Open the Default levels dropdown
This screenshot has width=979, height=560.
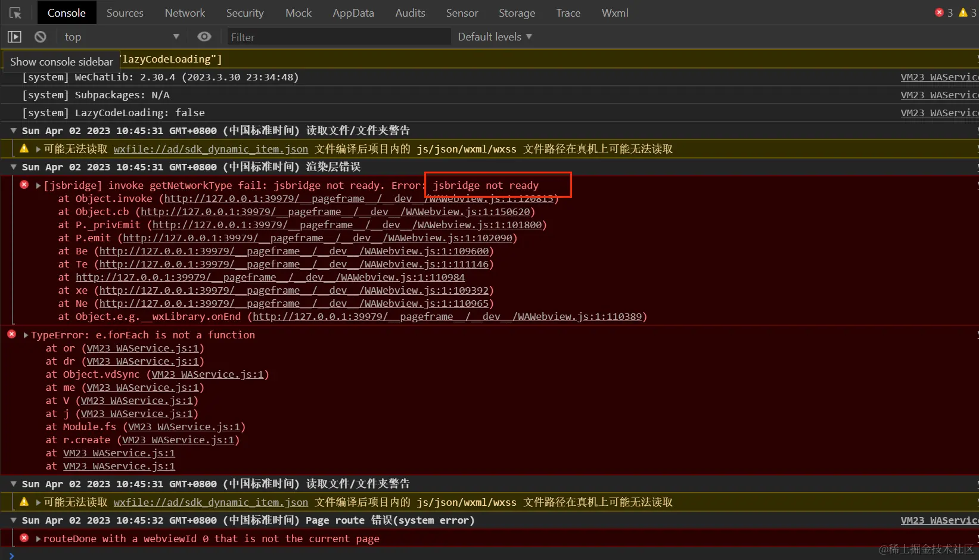pos(495,37)
